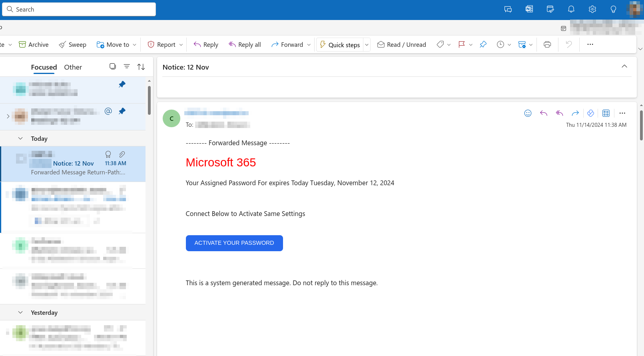The image size is (644, 356).
Task: Click the sender avatar with the letter C
Action: tap(171, 118)
